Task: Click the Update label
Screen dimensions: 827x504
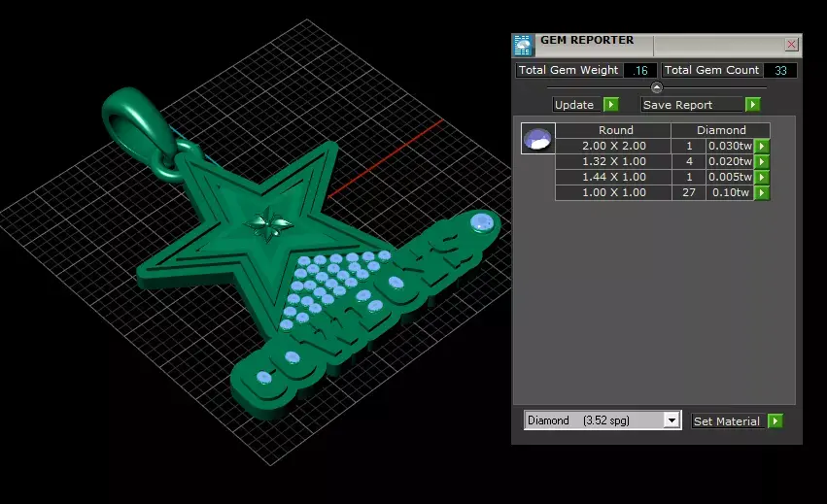Action: [574, 104]
